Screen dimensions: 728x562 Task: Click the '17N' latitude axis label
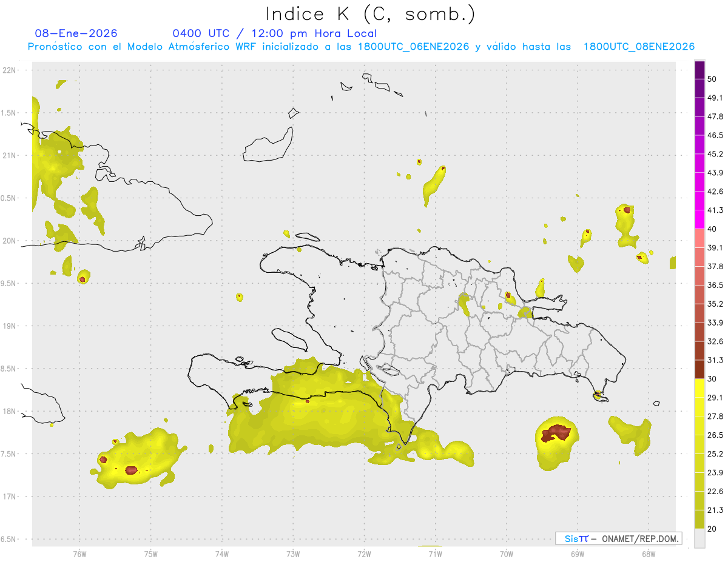9,497
